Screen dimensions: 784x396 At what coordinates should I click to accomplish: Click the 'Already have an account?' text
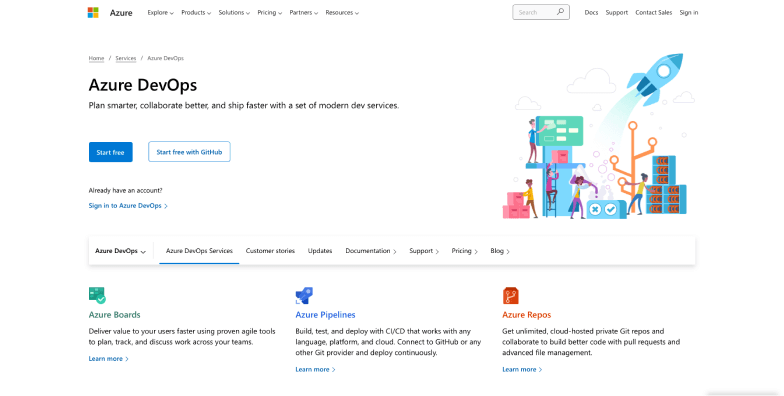[126, 190]
